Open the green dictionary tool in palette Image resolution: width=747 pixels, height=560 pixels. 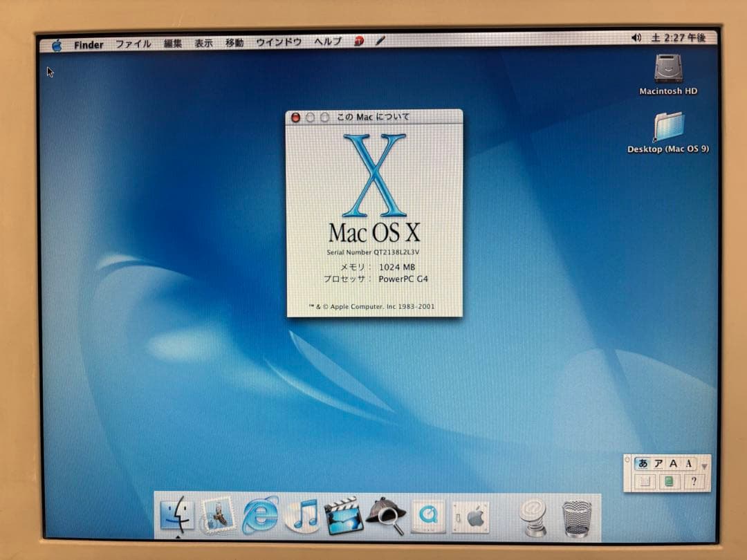[668, 481]
